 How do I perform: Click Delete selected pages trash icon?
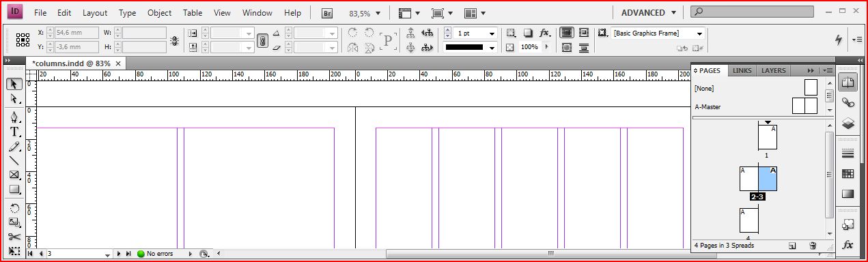click(812, 245)
